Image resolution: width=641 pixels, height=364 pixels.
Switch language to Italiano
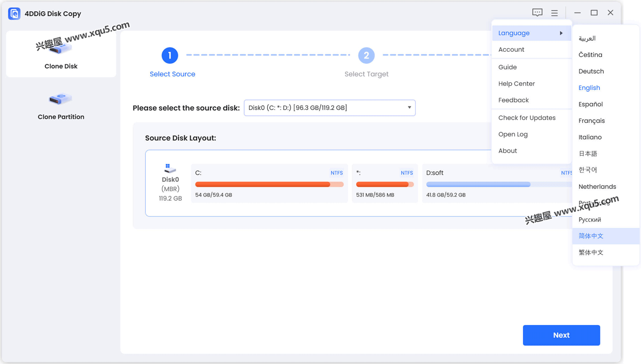tap(606, 137)
